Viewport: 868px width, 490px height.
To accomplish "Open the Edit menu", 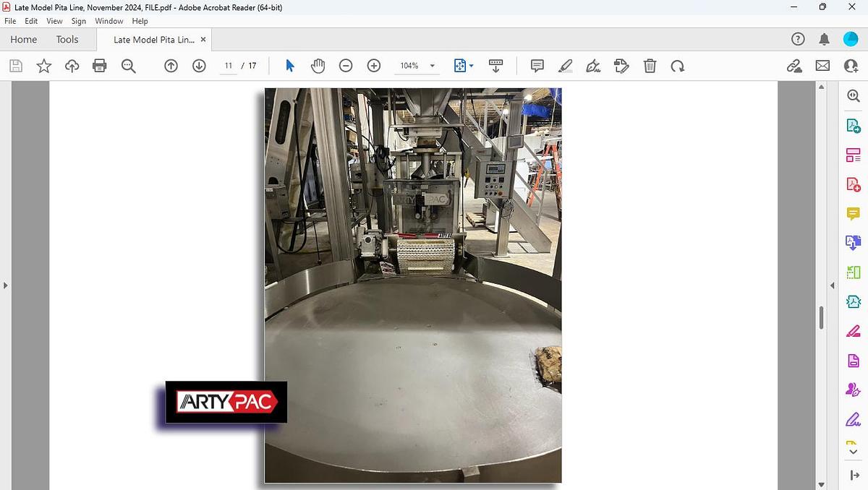I will coord(30,21).
